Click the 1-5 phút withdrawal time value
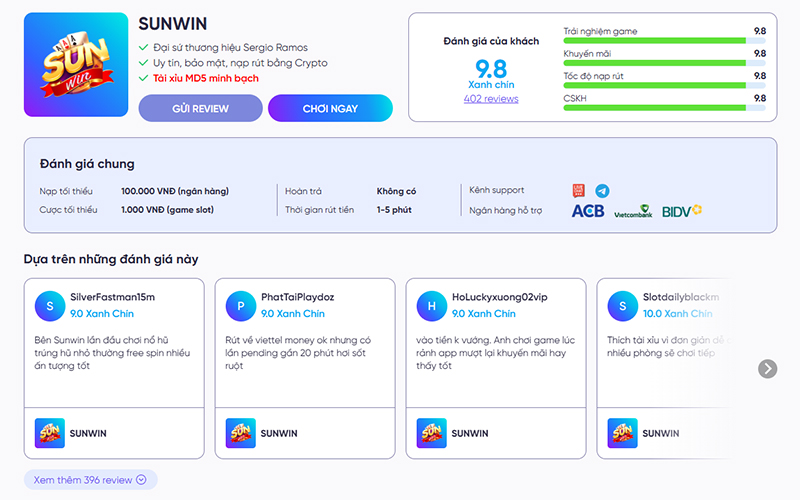Viewport: 800px width, 500px height. [x=394, y=210]
